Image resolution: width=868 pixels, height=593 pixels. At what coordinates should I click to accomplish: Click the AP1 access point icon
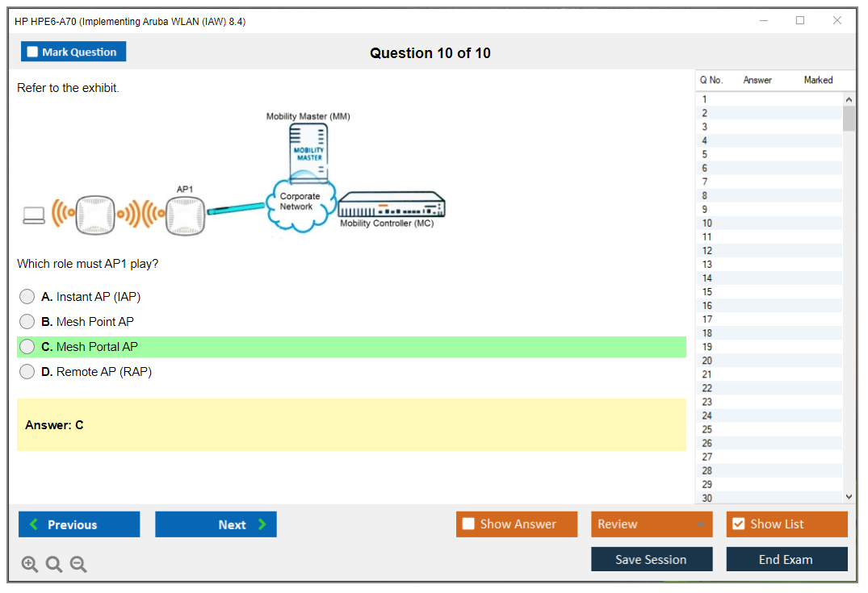[186, 215]
